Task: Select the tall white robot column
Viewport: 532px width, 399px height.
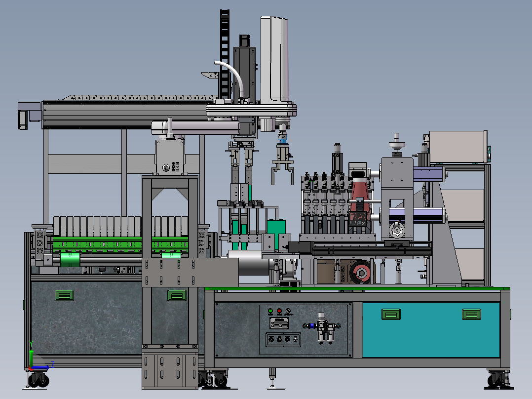Action: (275, 60)
